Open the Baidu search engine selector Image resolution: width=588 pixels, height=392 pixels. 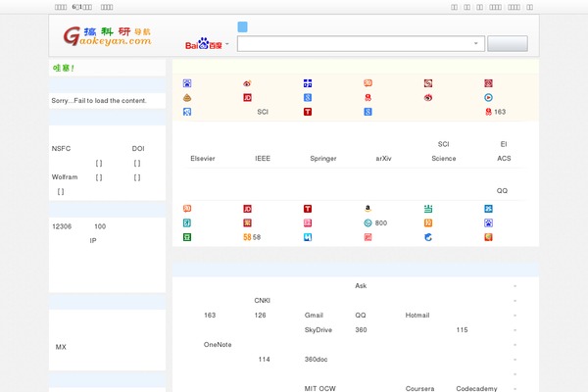(x=207, y=44)
